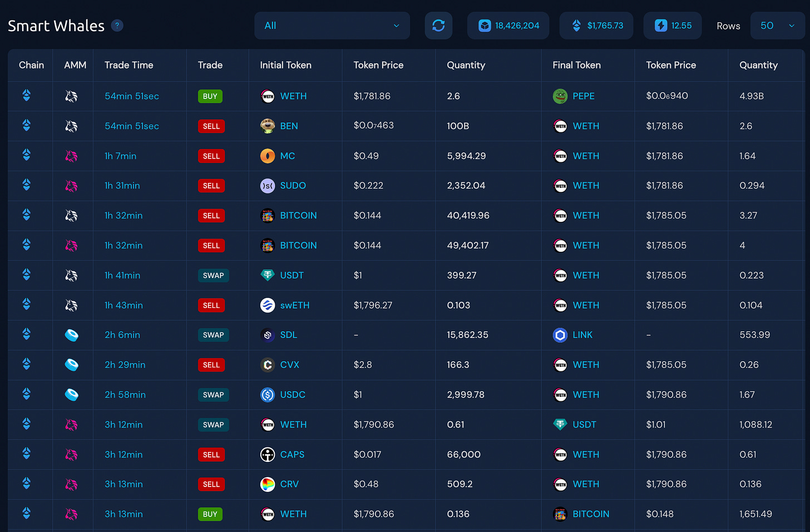Open the BEN token link

(289, 126)
